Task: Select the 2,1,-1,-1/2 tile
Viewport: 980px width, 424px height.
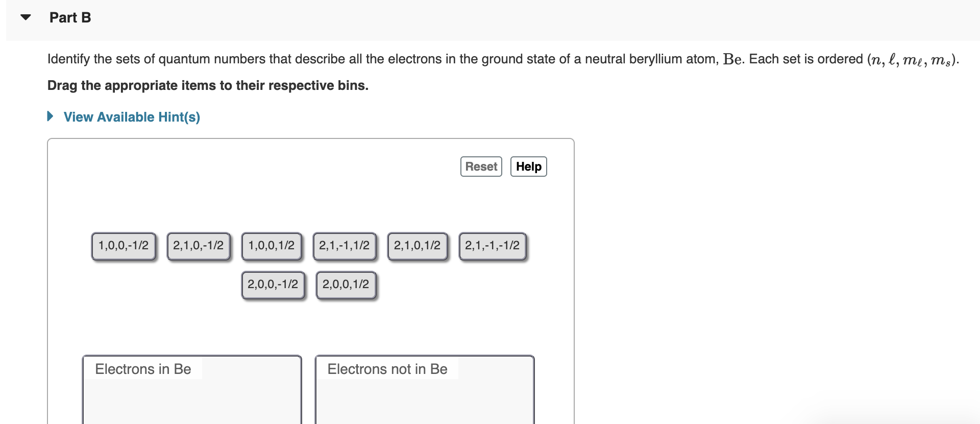Action: (x=492, y=245)
